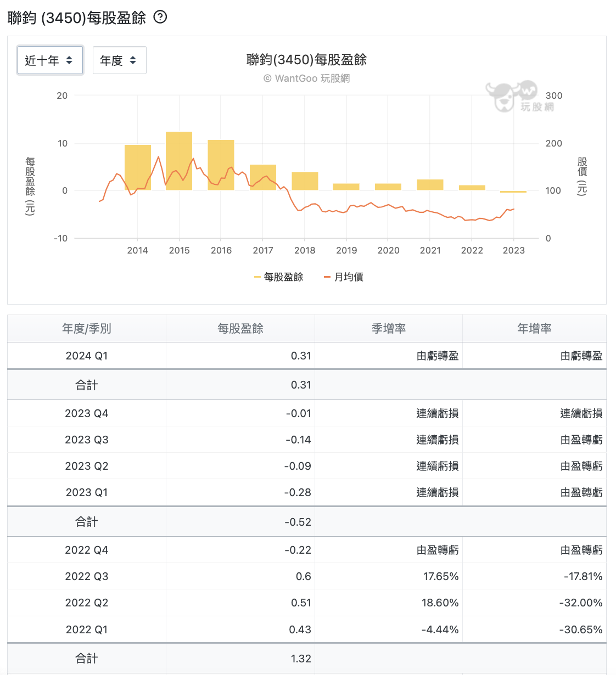
Task: Select the 2022 Q2 row label
Action: (87, 603)
